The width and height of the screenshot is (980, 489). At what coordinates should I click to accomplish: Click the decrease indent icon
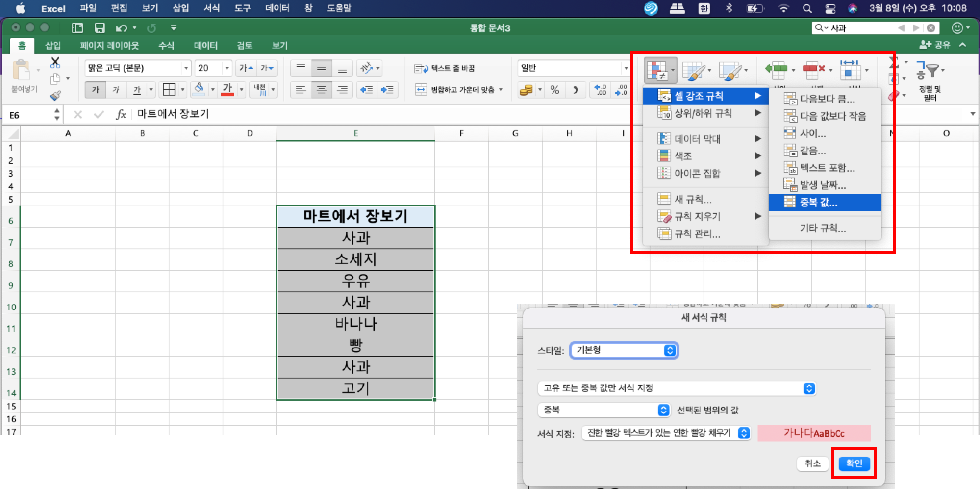(366, 89)
